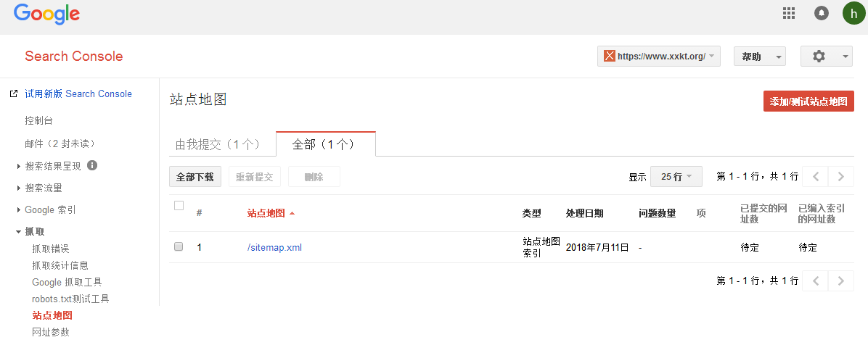Open 控制台 in sidebar

click(x=38, y=120)
